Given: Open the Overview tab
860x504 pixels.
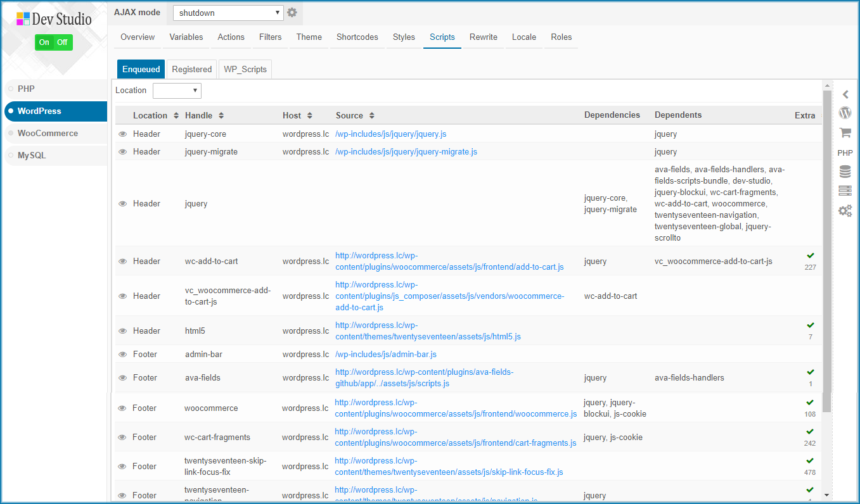Looking at the screenshot, I should [x=138, y=37].
